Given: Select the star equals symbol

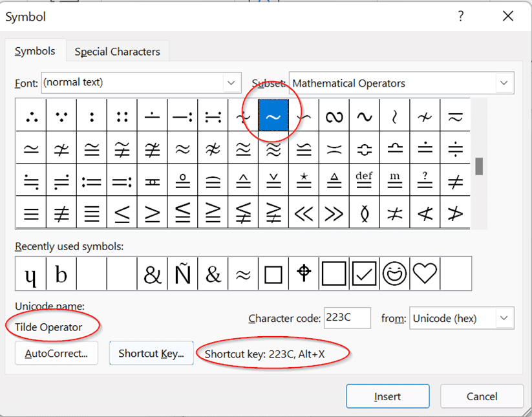Looking at the screenshot, I should 304,180.
